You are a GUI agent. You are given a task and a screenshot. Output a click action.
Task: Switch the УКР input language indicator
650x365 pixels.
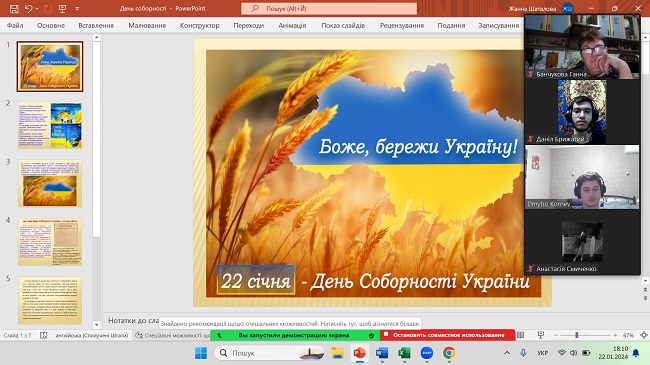542,353
